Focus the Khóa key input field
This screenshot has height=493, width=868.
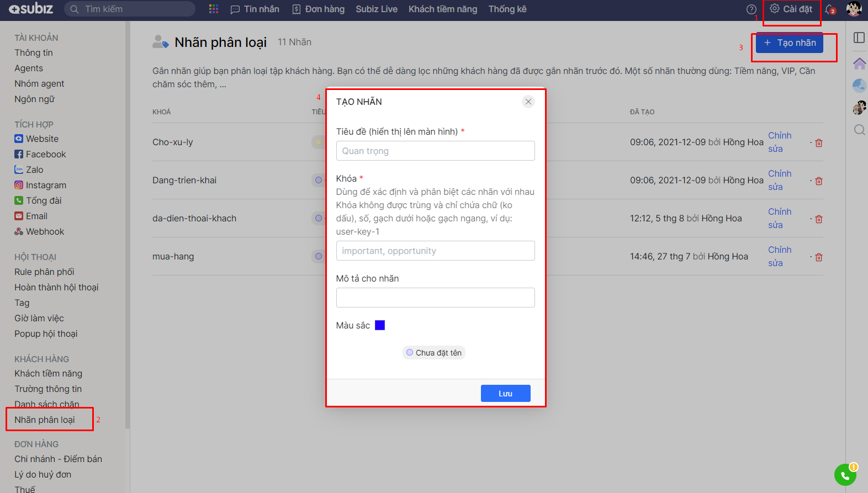pos(435,251)
